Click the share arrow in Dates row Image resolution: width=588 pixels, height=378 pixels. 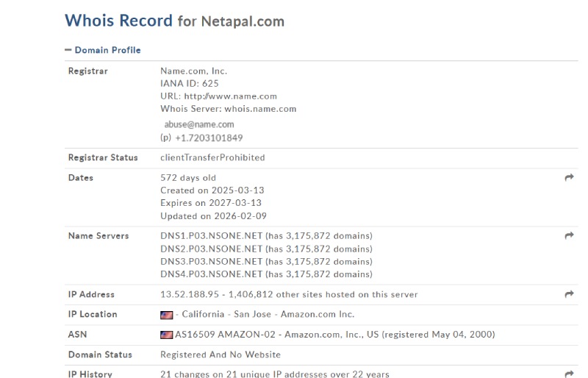click(x=569, y=177)
